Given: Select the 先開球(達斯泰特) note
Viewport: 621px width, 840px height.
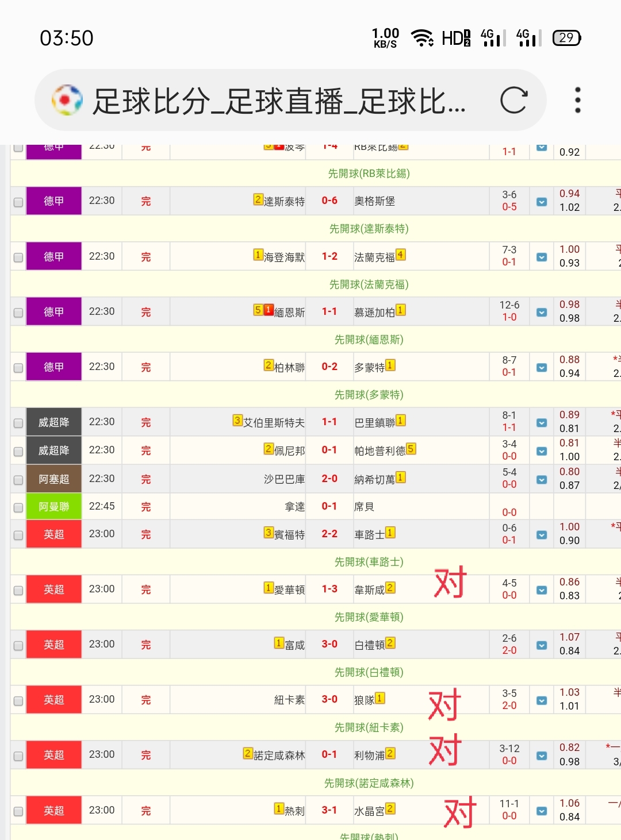Looking at the screenshot, I should click(369, 229).
